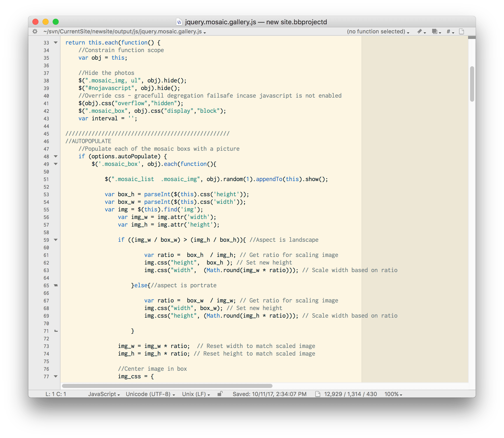Collapse the fold at line 33
The image size is (504, 438).
click(x=56, y=42)
